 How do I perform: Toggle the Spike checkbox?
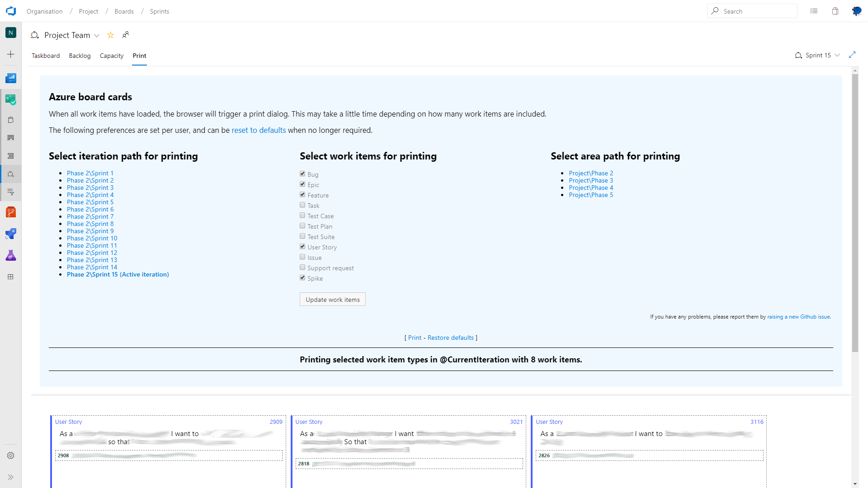(302, 278)
